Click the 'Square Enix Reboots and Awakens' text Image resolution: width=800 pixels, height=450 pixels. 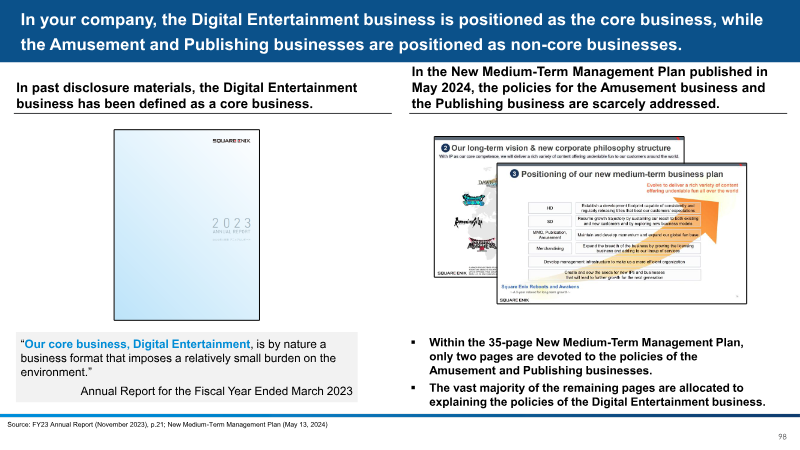540,287
